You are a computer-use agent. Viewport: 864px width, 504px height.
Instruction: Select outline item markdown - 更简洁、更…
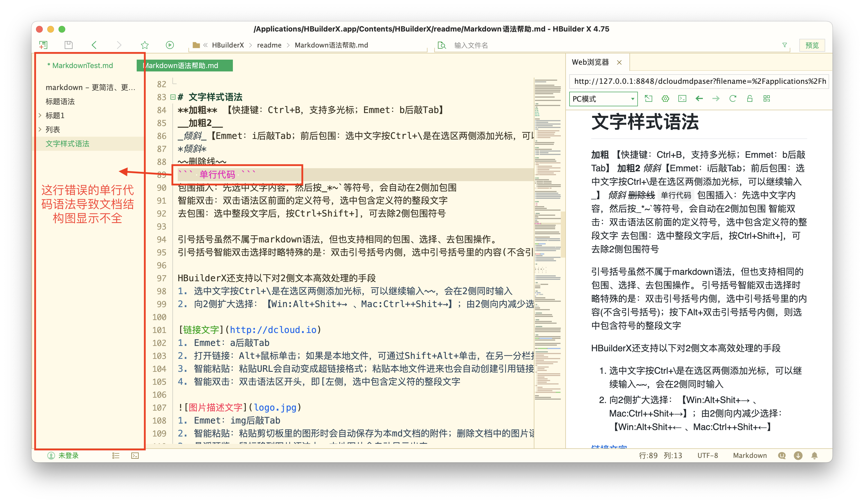pyautogui.click(x=91, y=87)
